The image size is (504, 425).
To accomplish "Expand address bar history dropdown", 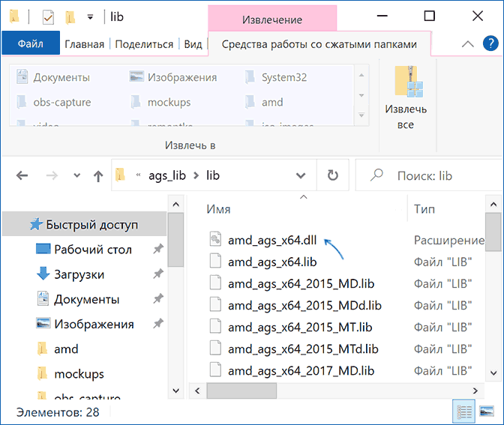I will pyautogui.click(x=301, y=175).
